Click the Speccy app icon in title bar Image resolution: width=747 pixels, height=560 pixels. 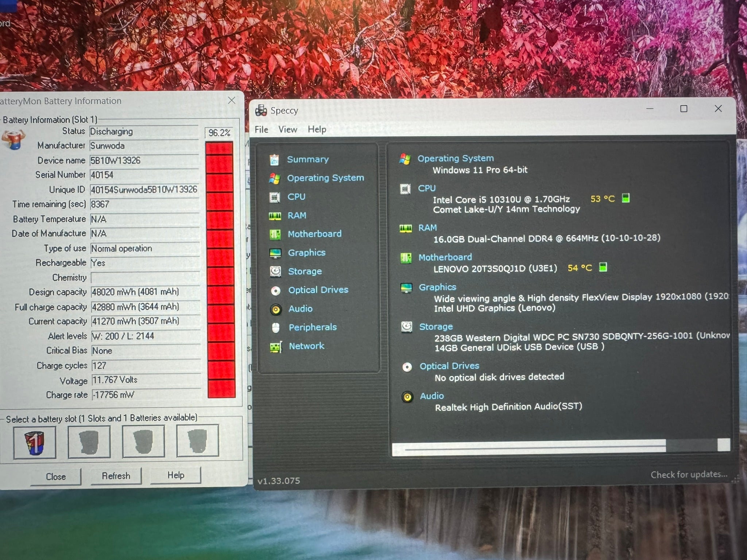coord(261,110)
